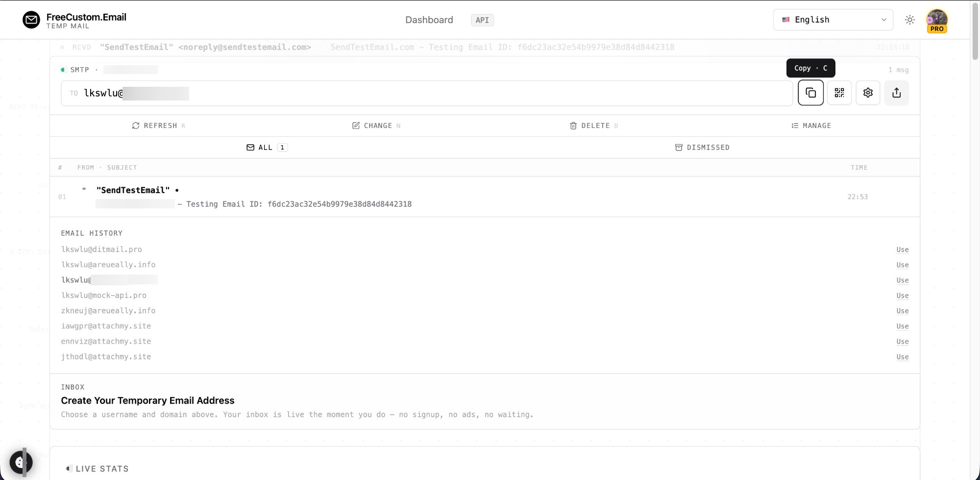Toggle light/dark theme with sun icon

coord(910,20)
